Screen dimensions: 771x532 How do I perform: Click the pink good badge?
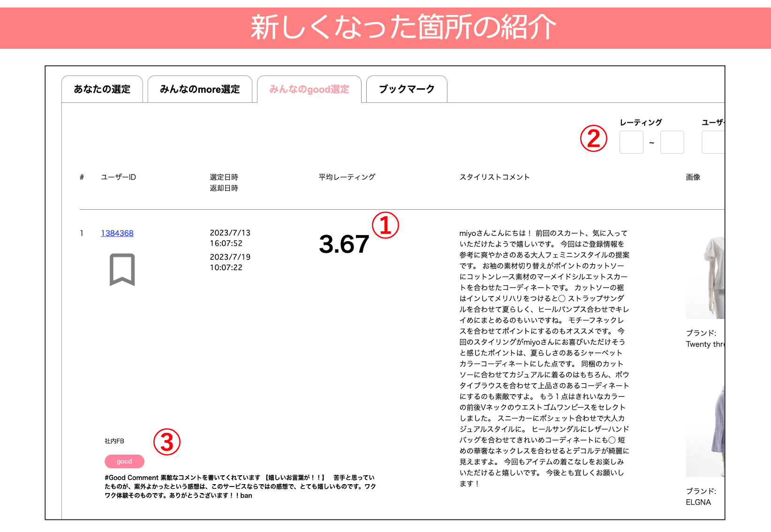click(124, 462)
